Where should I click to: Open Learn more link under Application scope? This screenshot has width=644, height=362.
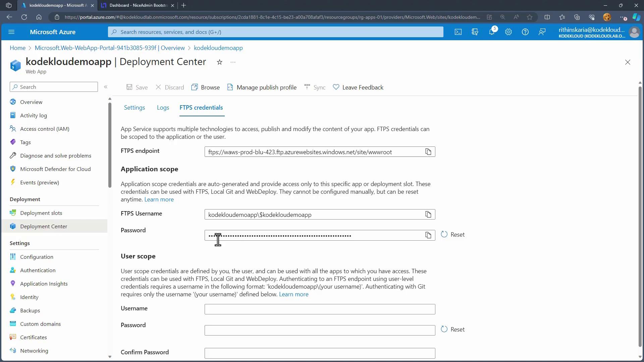coord(159,199)
